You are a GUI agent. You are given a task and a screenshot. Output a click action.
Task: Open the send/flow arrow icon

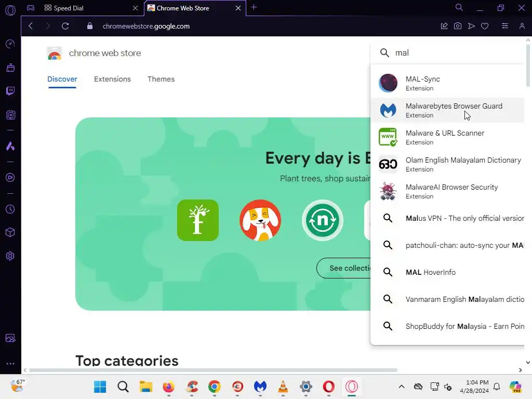point(471,26)
